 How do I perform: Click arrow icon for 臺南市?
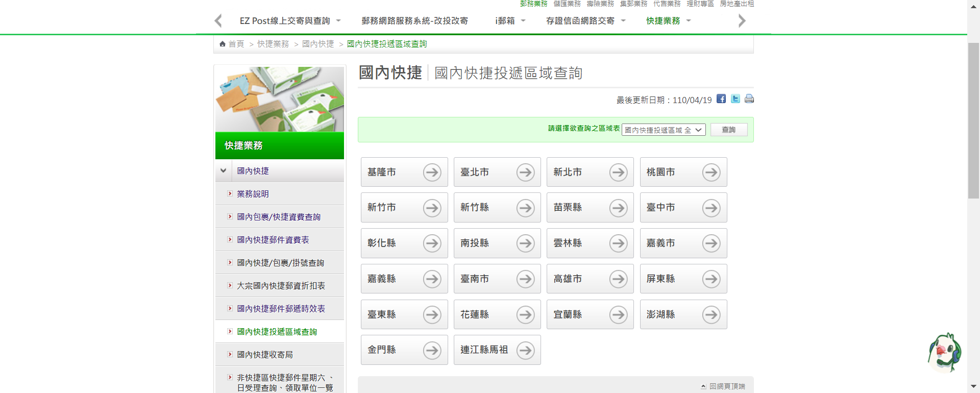point(525,279)
